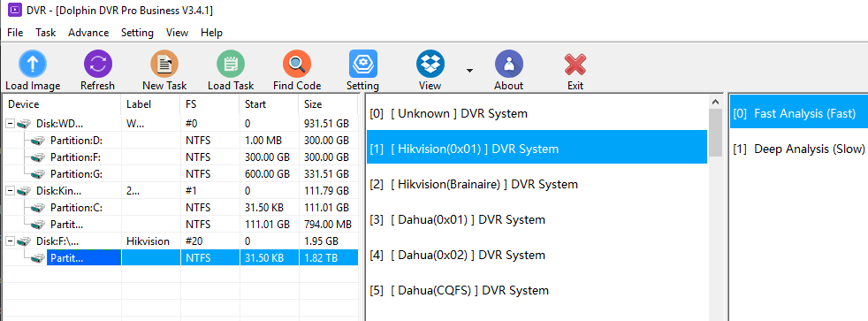Click the Find Code magnifier icon

tap(297, 63)
